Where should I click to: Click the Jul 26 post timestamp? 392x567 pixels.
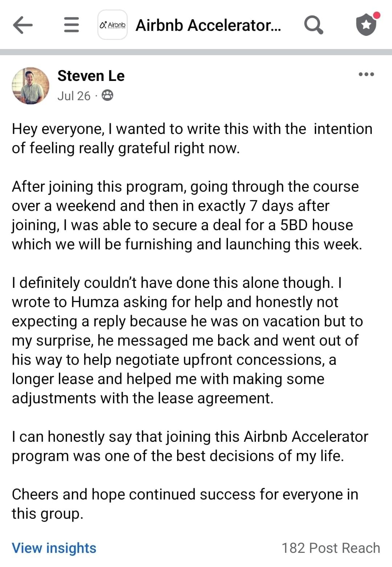pyautogui.click(x=74, y=96)
